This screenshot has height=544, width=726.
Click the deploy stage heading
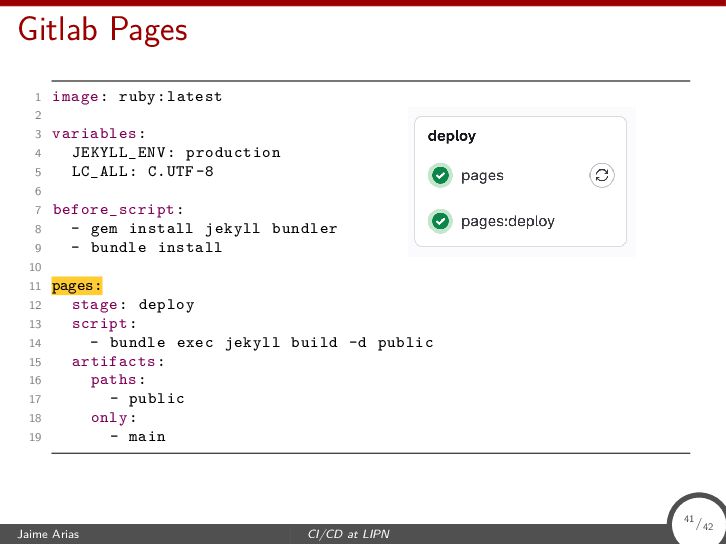pos(451,136)
